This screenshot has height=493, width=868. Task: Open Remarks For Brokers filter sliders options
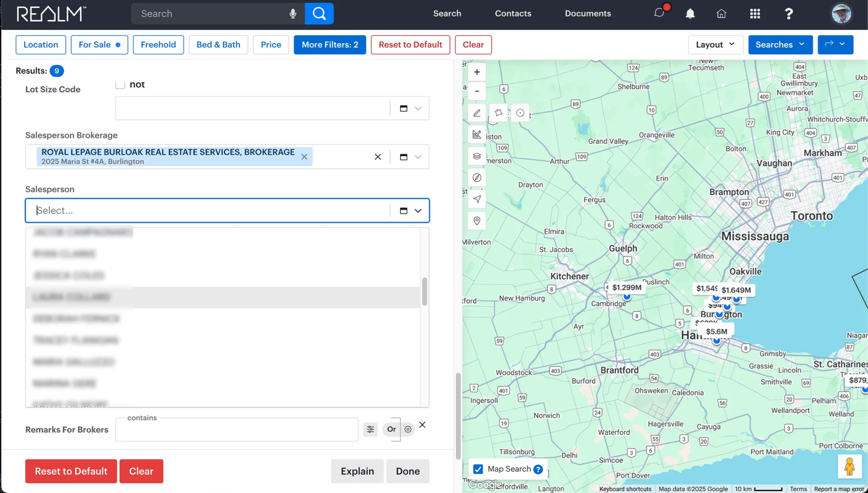[x=370, y=429]
